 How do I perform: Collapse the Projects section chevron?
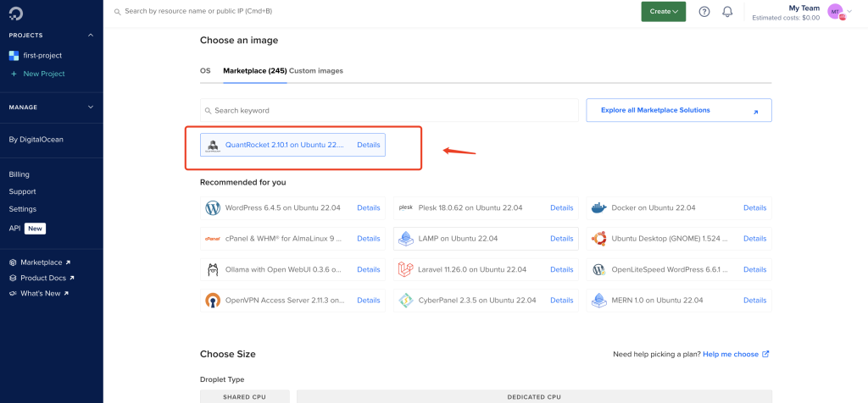click(91, 36)
